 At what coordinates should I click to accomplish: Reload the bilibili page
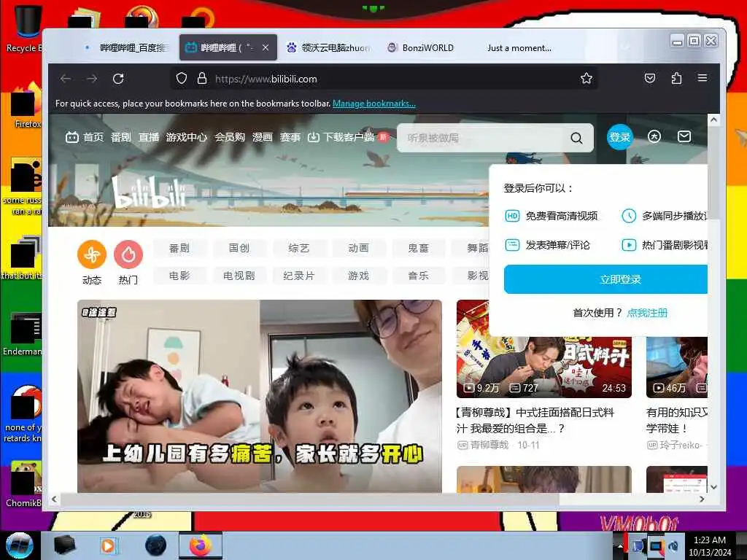pos(118,79)
